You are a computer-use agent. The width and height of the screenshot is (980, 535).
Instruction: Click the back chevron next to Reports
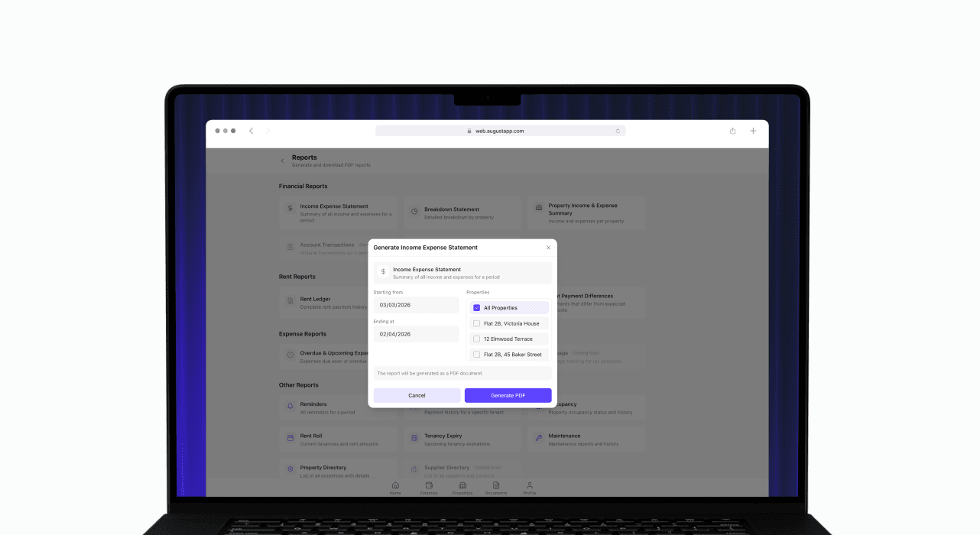(282, 160)
